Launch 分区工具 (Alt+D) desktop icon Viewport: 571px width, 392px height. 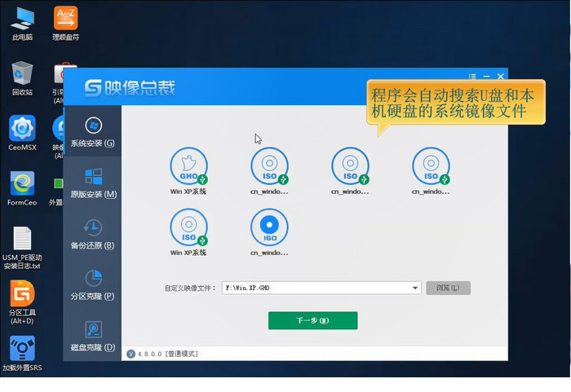(x=22, y=302)
